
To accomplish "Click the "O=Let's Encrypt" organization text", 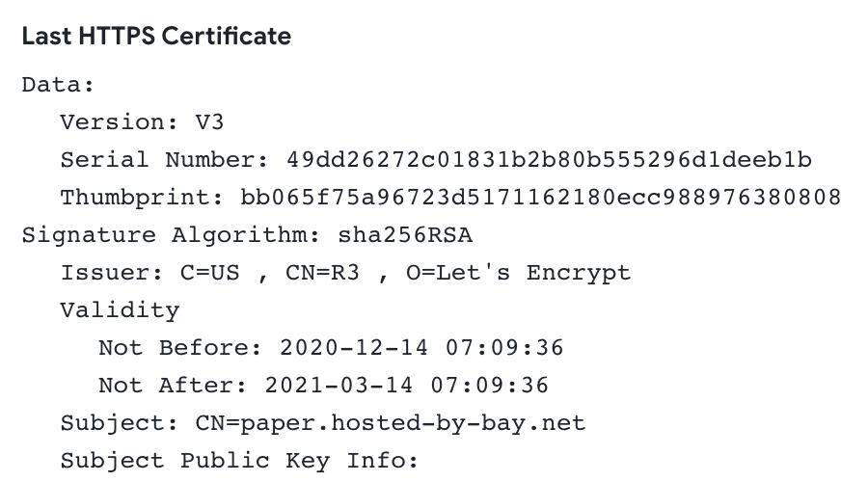I will 518,273.
